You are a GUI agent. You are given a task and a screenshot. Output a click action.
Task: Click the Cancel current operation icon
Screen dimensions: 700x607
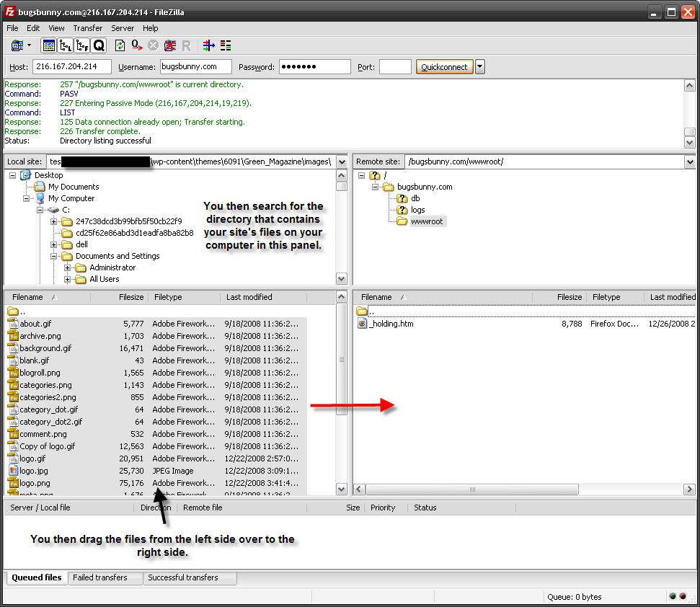point(153,45)
